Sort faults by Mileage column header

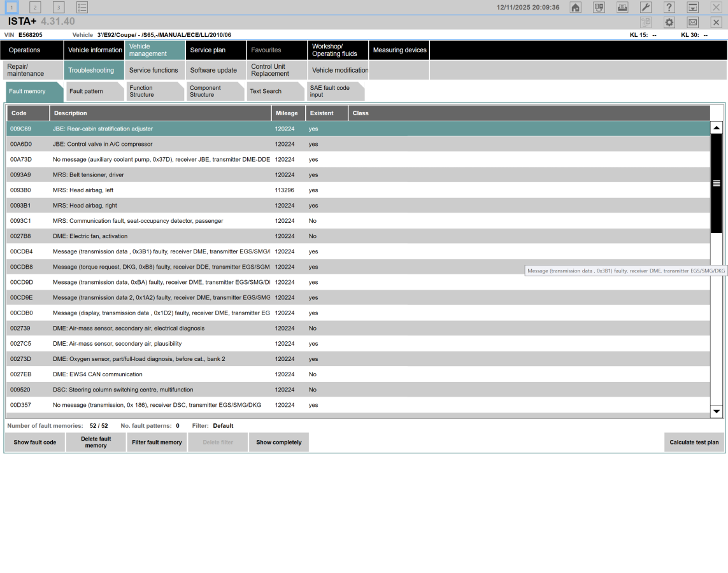click(287, 113)
